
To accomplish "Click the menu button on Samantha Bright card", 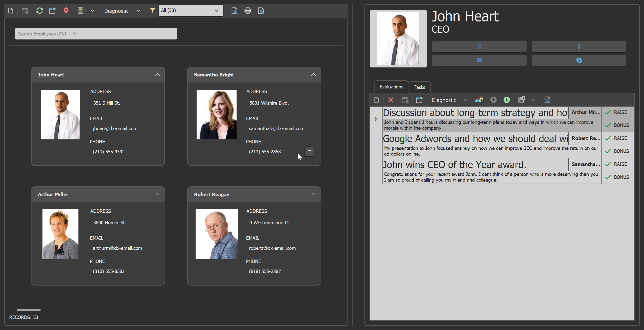I will tap(309, 152).
